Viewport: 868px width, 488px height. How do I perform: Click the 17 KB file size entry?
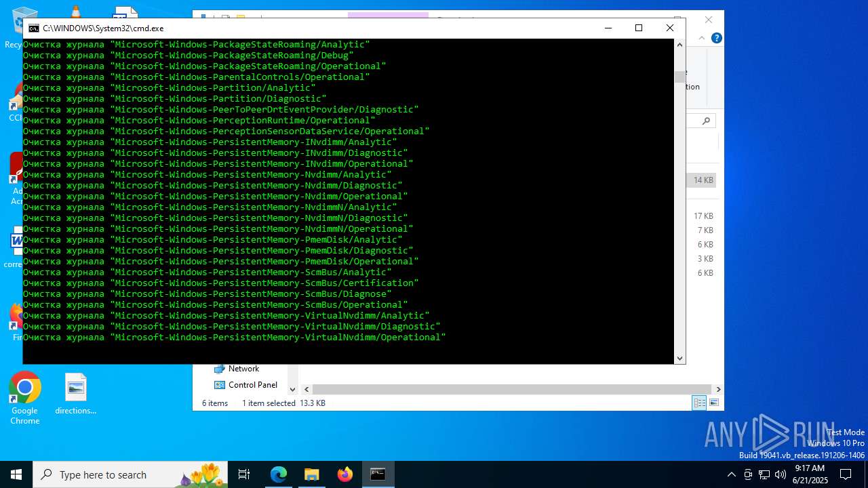(703, 216)
